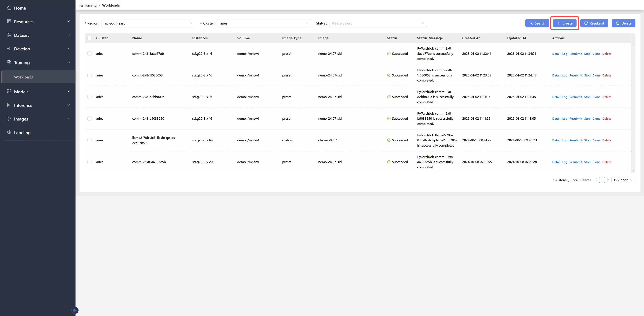Delete the comm-25x8-a633325b job
Screen dimensions: 644x316
(x=607, y=162)
